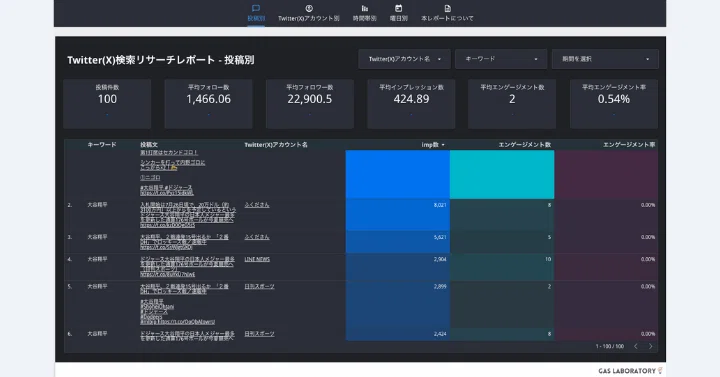Screen dimensions: 720x377
Task: Open the post text link in row 2
Action: (x=187, y=215)
